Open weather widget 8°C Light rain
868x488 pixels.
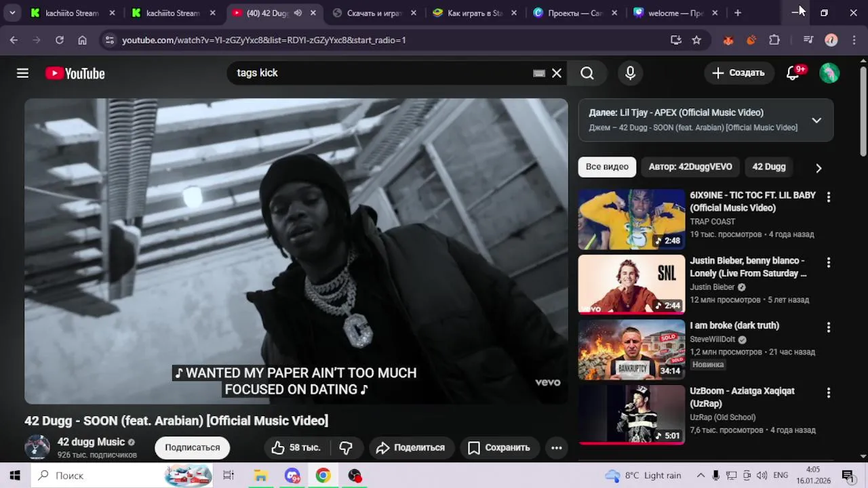tap(643, 475)
